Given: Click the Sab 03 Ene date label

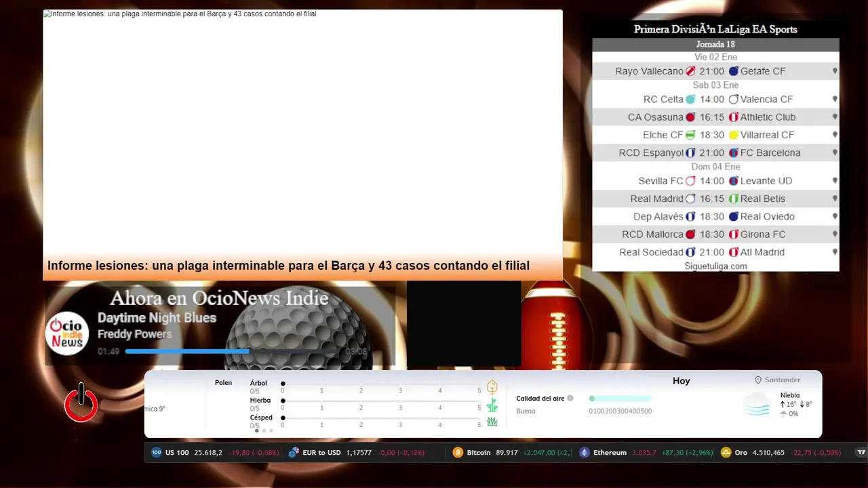Looking at the screenshot, I should [715, 85].
